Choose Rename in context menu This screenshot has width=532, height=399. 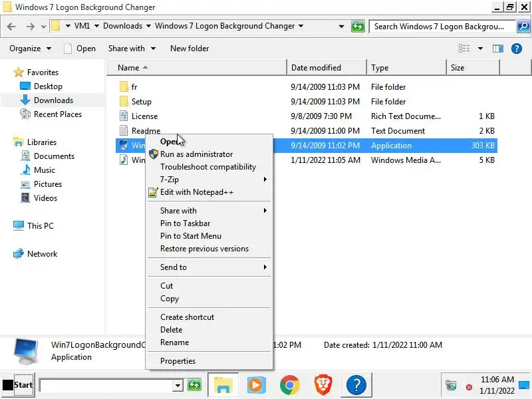[209, 342]
